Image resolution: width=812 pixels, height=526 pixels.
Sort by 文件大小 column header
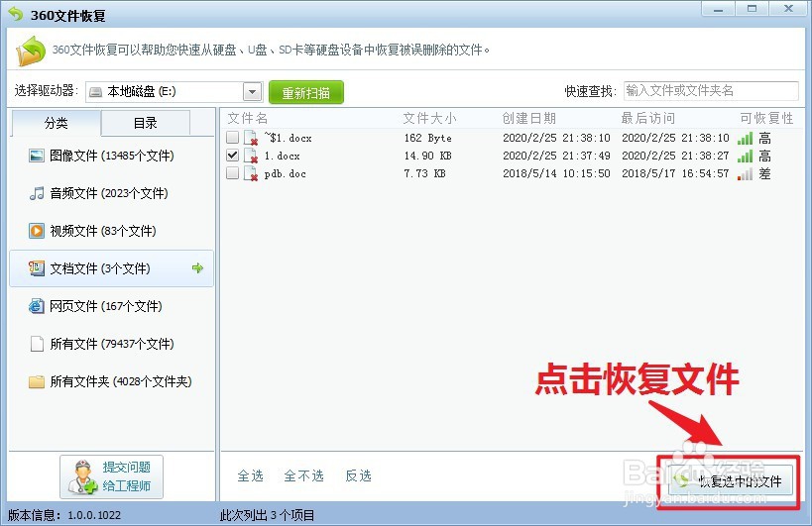pos(430,119)
